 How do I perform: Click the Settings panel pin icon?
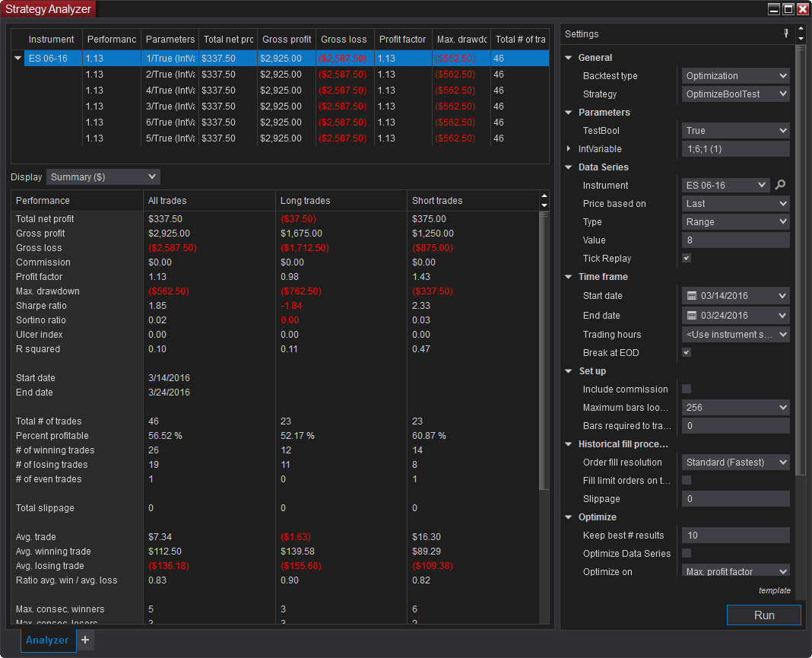(785, 33)
